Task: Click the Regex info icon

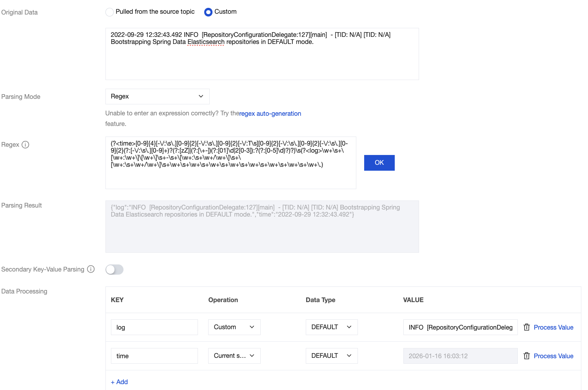Action: (25, 145)
